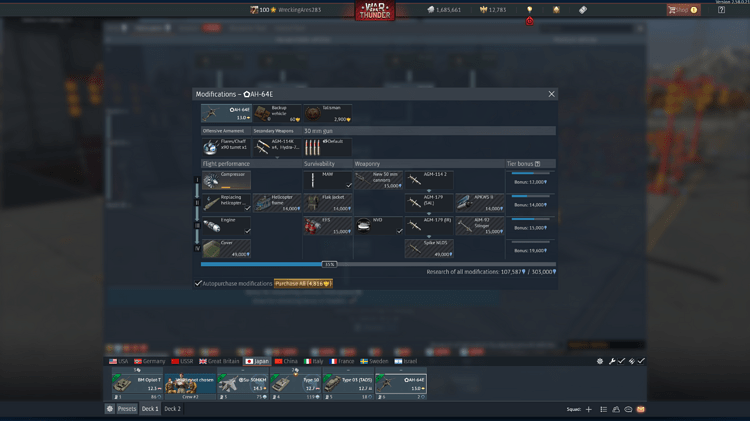Select the NVD modification

(x=378, y=226)
